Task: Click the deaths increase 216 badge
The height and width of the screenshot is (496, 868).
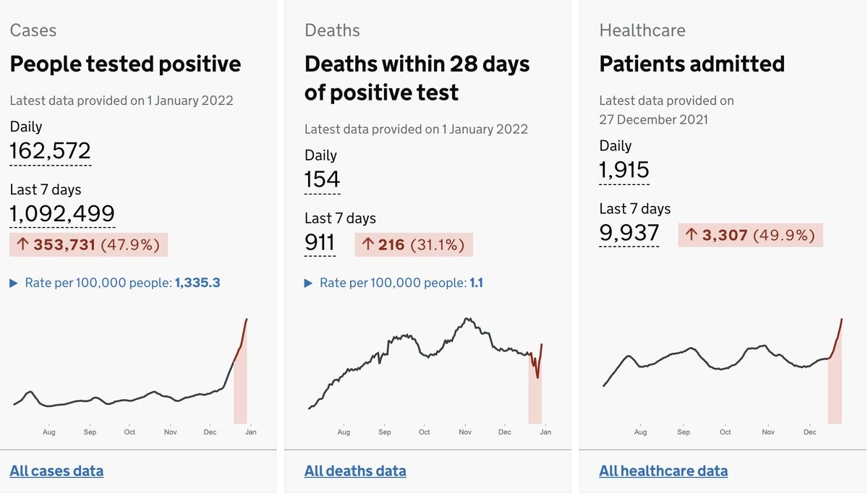Action: (414, 244)
